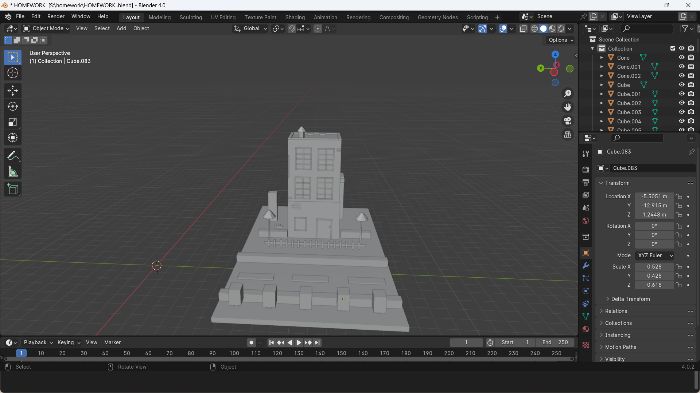Hide Cone in the viewport via eye icon
700x393 pixels.
pos(681,58)
